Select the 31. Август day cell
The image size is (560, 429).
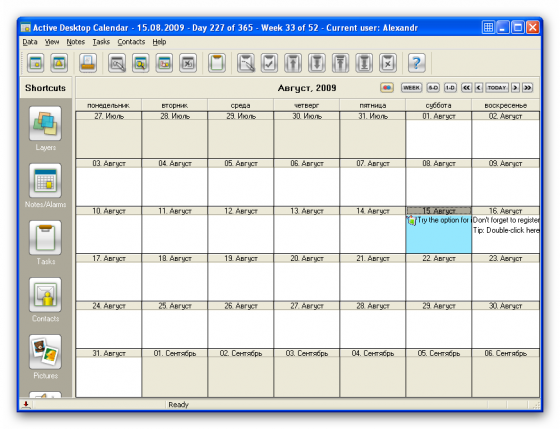pos(109,373)
